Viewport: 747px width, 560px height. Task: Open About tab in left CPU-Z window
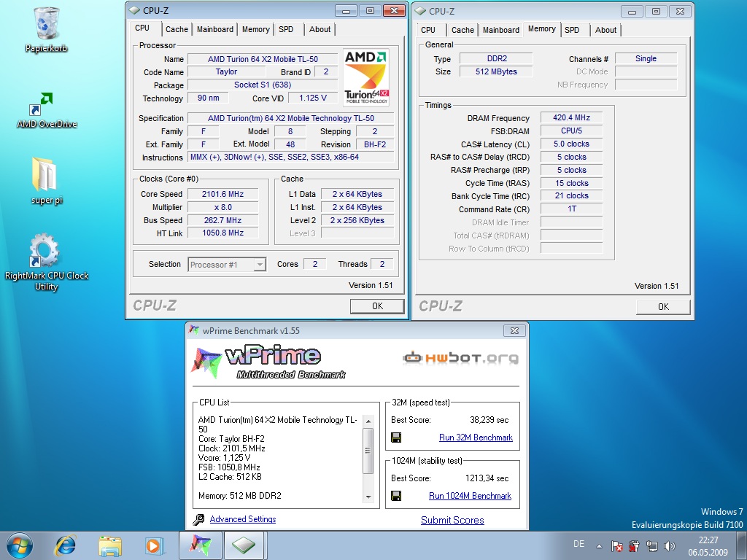(x=320, y=29)
